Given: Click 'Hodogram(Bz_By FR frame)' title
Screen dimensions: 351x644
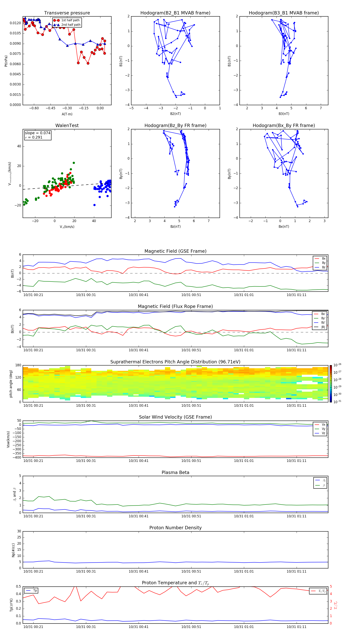Looking at the screenshot, I should click(175, 125).
